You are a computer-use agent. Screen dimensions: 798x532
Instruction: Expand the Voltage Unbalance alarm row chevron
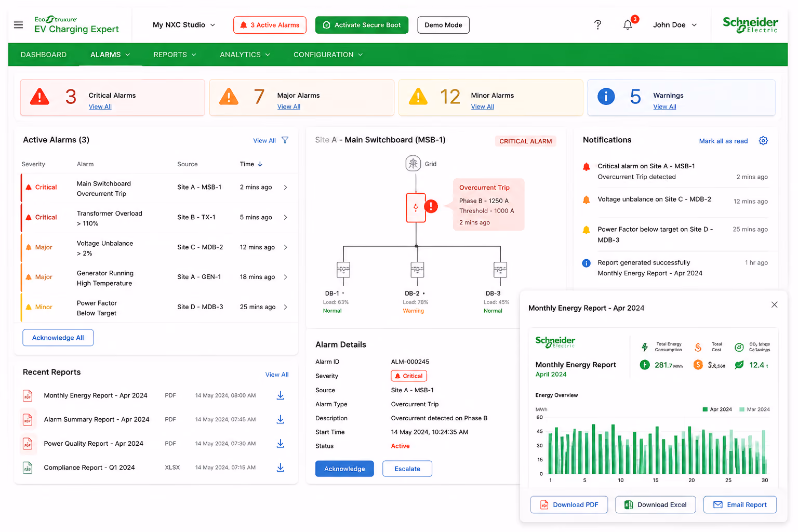point(285,247)
